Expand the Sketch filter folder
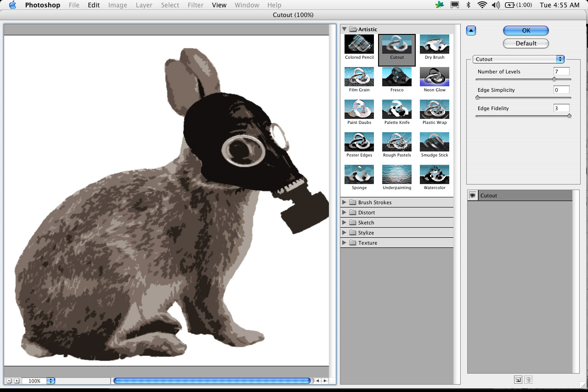588x392 pixels. 344,223
